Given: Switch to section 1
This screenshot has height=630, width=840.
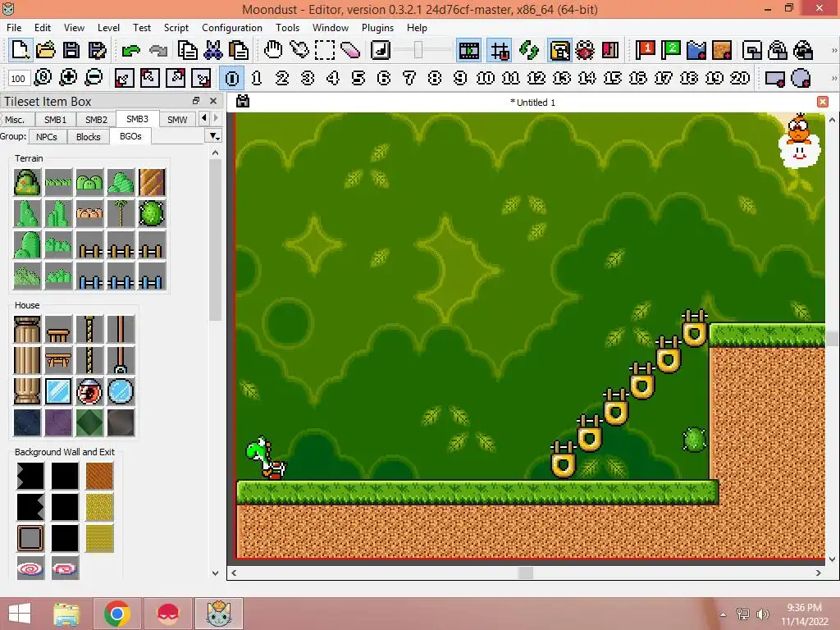Looking at the screenshot, I should (x=257, y=78).
